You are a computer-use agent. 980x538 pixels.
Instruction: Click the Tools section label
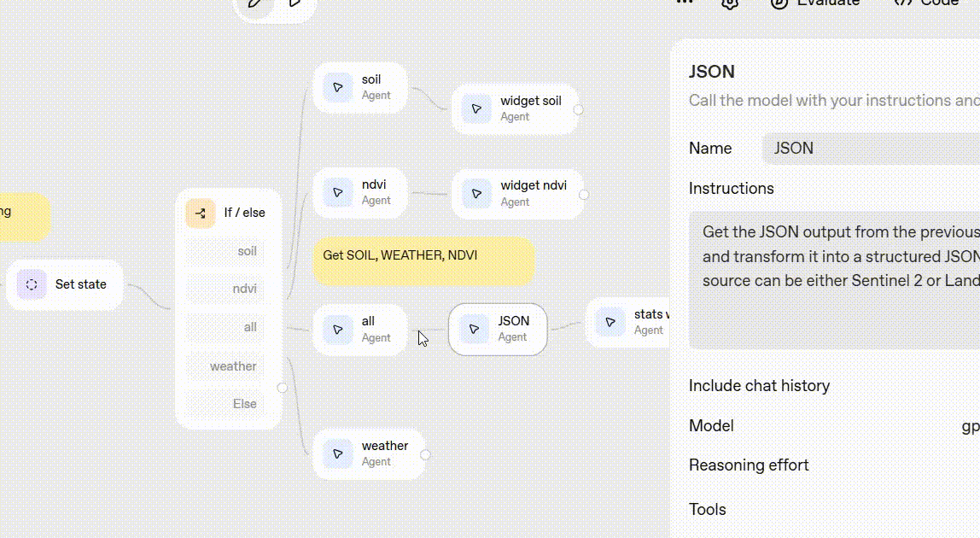coord(708,510)
